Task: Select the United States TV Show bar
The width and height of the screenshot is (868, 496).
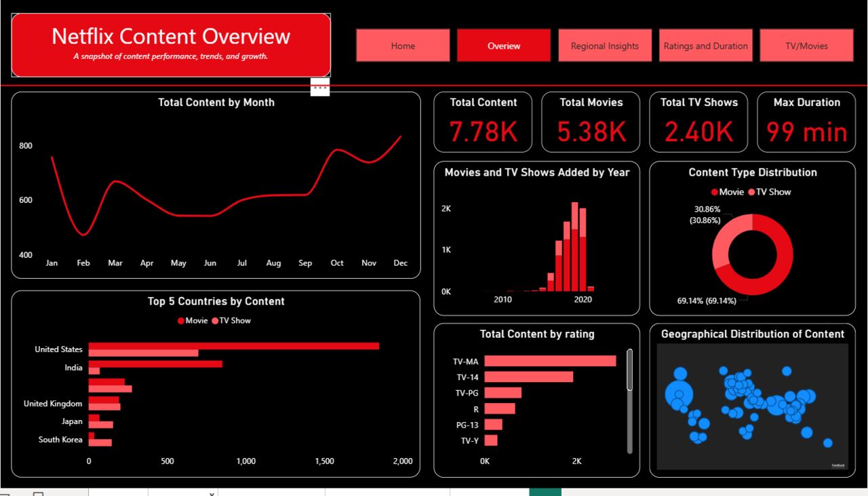Action: tap(144, 353)
